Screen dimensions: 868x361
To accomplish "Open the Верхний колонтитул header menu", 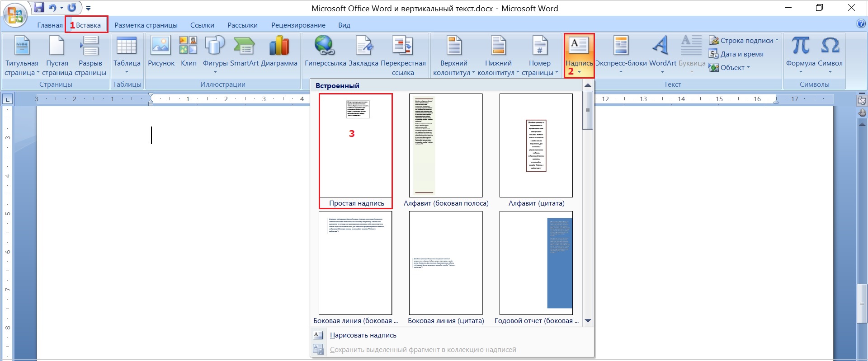I will [x=454, y=56].
